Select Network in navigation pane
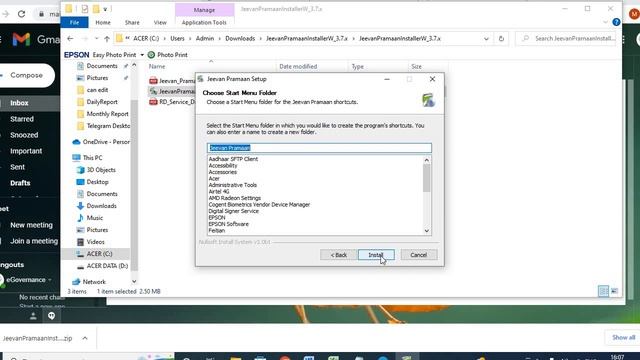The width and height of the screenshot is (640, 360). pyautogui.click(x=89, y=282)
